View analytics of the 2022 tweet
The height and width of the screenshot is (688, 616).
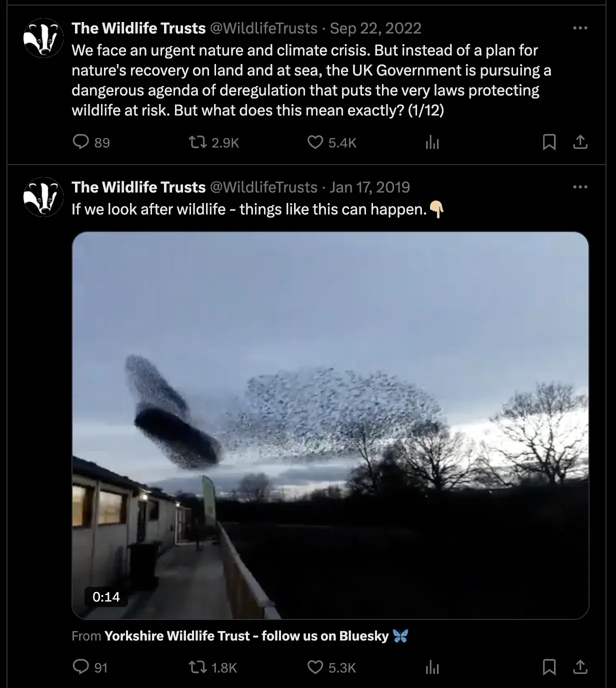(x=432, y=142)
